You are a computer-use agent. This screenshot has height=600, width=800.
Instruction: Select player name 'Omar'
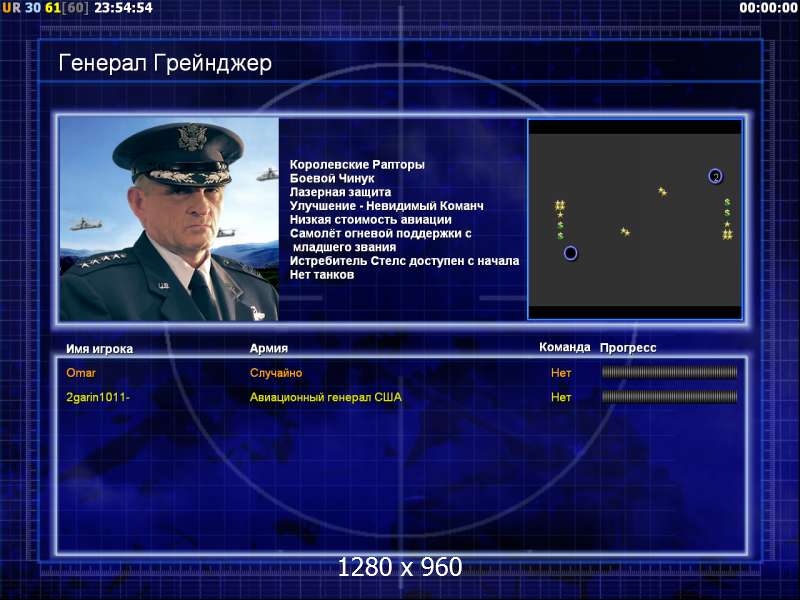[81, 373]
